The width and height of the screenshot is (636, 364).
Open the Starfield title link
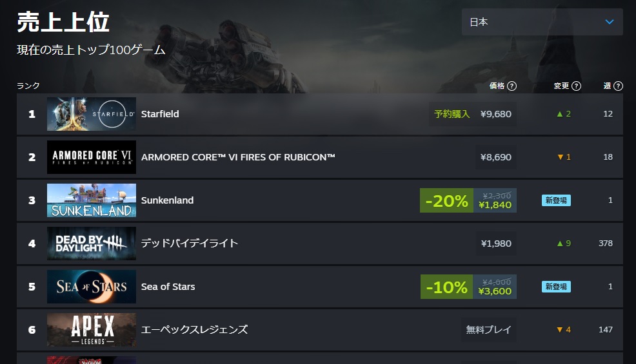pos(160,114)
